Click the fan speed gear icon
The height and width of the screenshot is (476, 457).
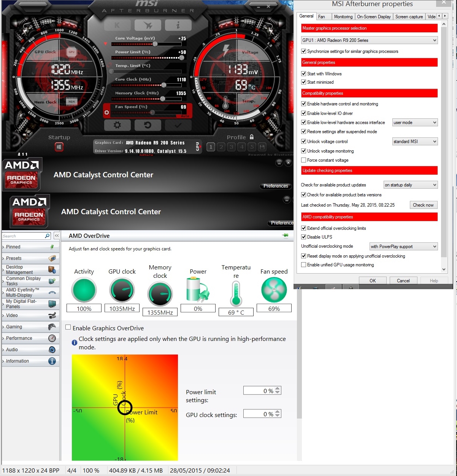tap(107, 113)
